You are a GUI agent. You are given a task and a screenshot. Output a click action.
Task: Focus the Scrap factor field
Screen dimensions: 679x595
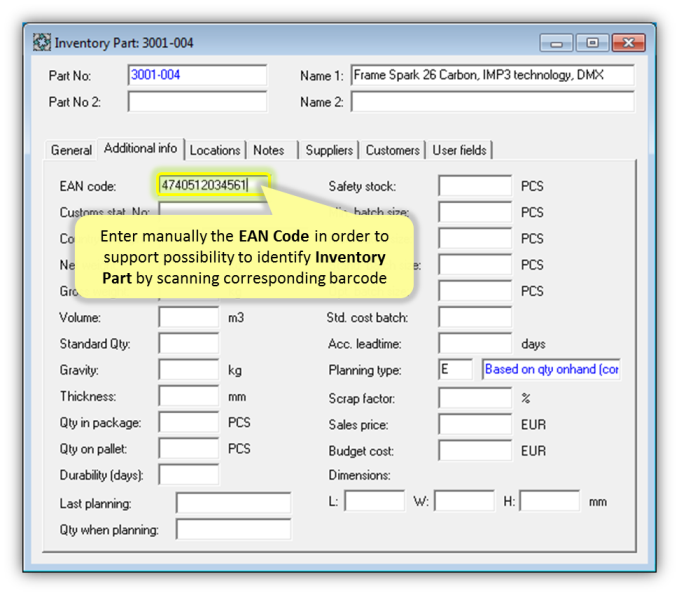pyautogui.click(x=475, y=398)
